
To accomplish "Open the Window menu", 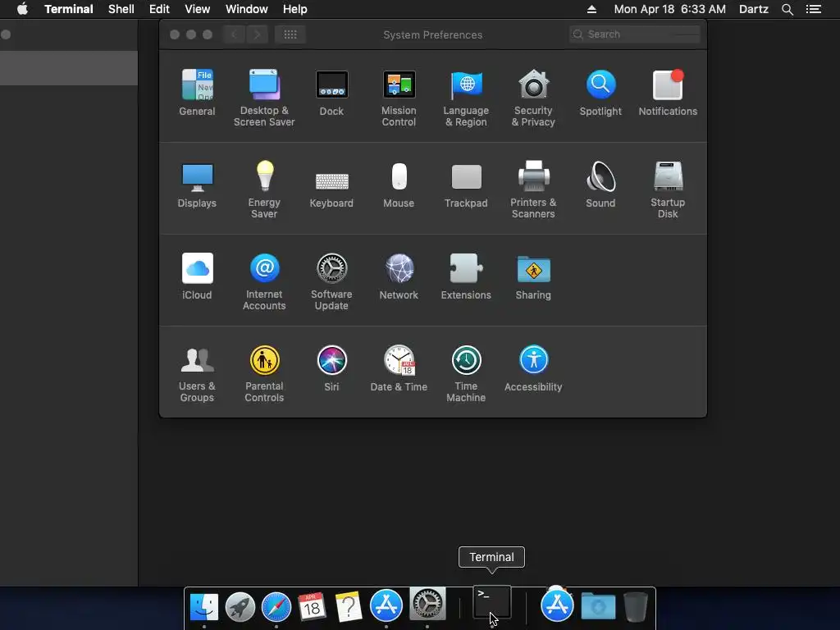I will point(246,9).
